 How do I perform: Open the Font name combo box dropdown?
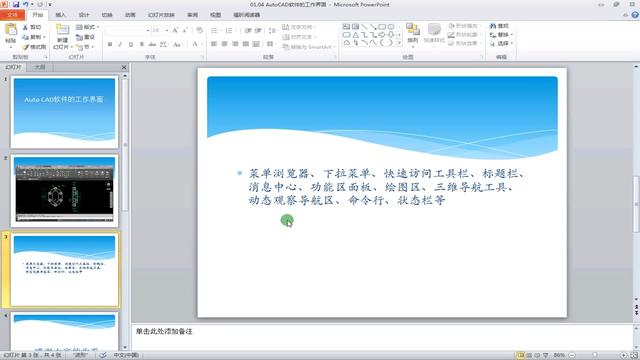coord(148,31)
